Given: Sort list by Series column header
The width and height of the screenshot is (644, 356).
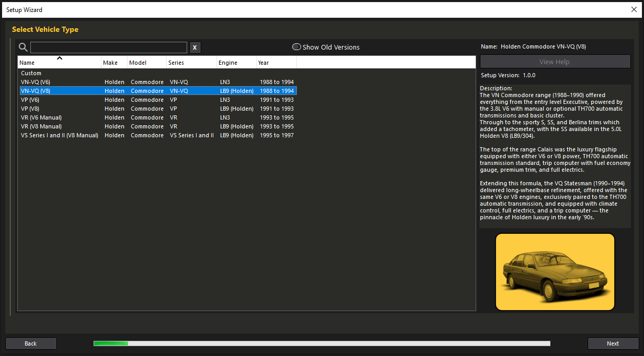Looking at the screenshot, I should click(191, 63).
